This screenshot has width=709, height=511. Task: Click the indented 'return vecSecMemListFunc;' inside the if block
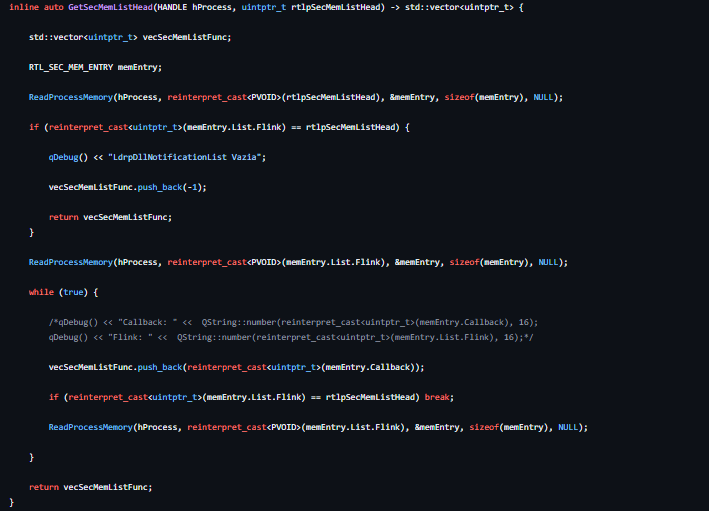point(110,217)
